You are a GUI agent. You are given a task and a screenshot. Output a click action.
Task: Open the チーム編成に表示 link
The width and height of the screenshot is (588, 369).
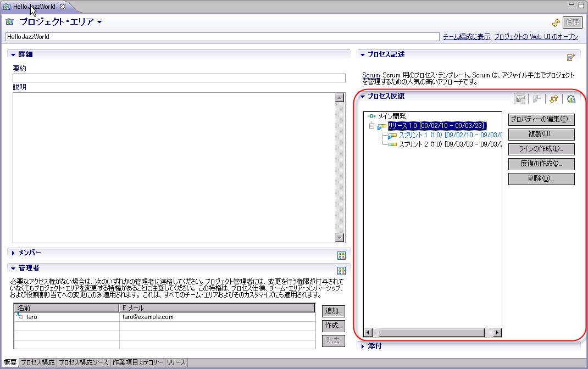point(467,37)
